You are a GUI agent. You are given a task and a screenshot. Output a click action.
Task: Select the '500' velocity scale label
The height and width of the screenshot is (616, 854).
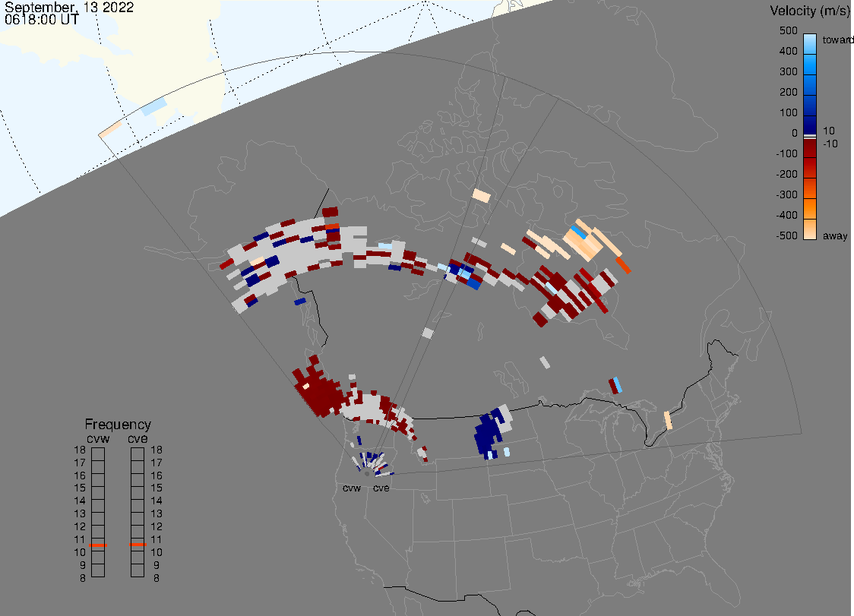788,30
